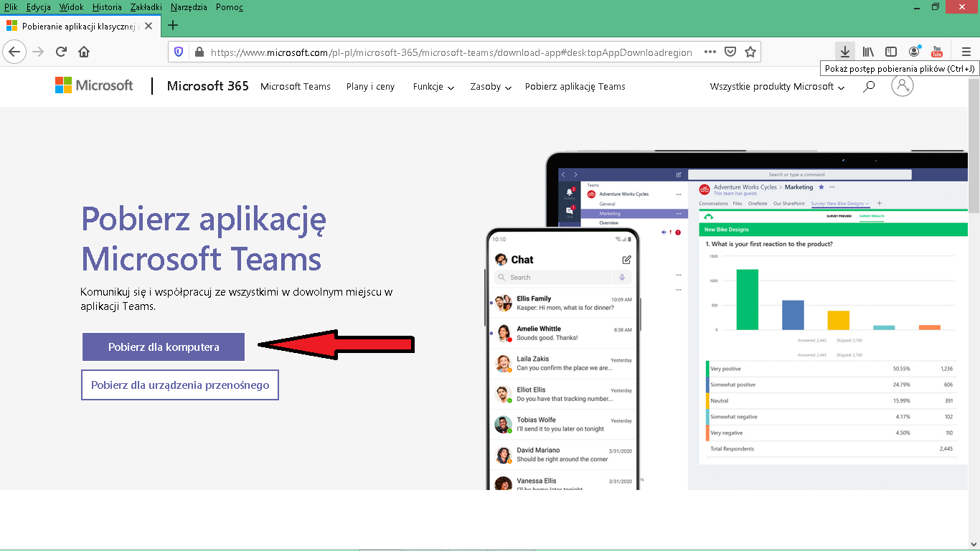Viewport: 980px width, 551px height.
Task: Open the Plik menu
Action: (11, 7)
